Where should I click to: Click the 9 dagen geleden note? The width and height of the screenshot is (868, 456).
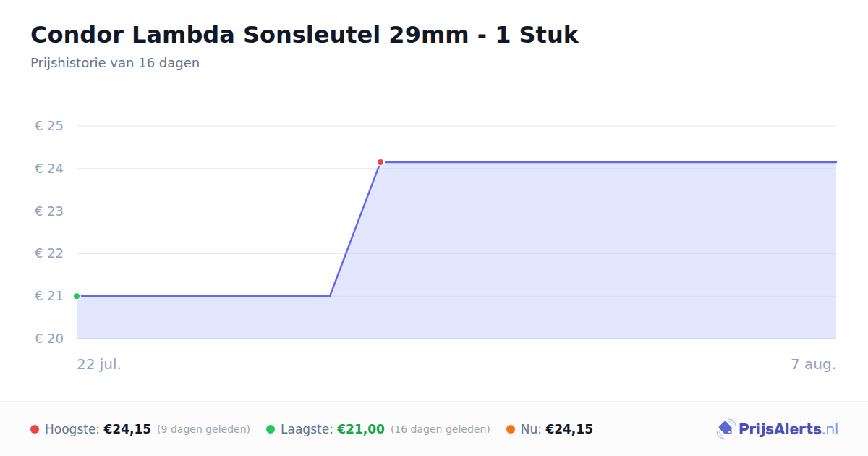coord(203,429)
